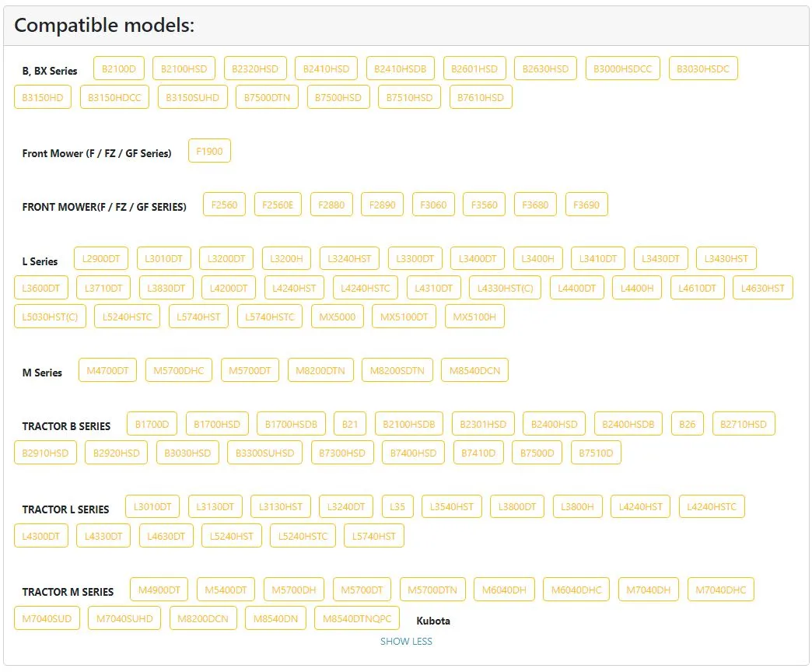Click the L4330HST(C) model tag
This screenshot has width=812, height=672.
(x=505, y=289)
